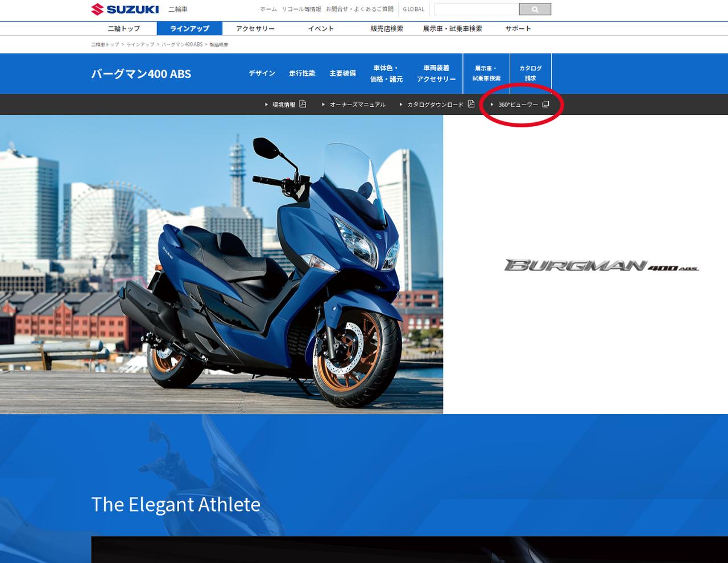Go to 二輪トップ in the main navigation
Screen dimensions: 728x563
point(124,28)
